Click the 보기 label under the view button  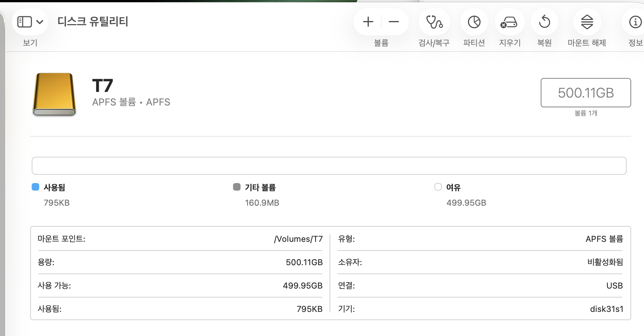(x=30, y=43)
